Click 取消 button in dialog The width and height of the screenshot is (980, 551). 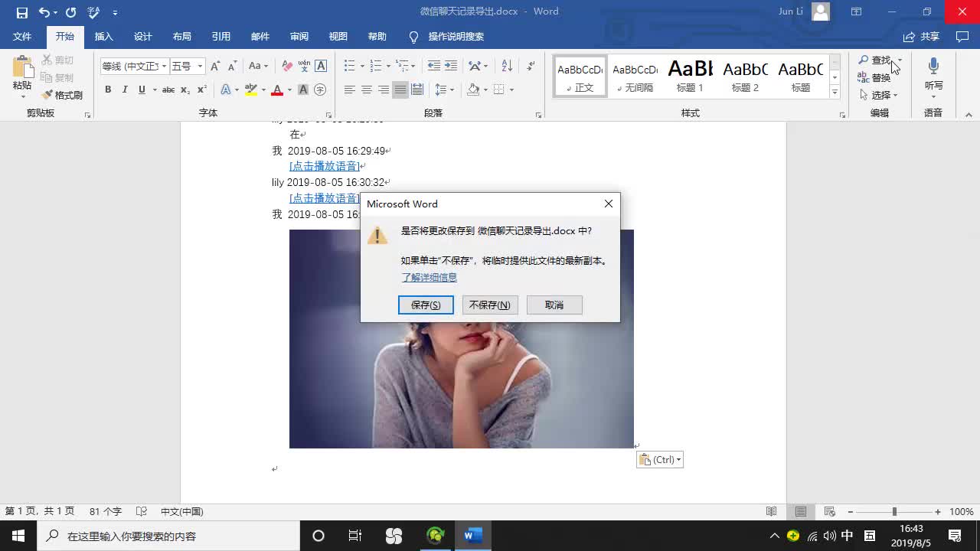pyautogui.click(x=554, y=305)
